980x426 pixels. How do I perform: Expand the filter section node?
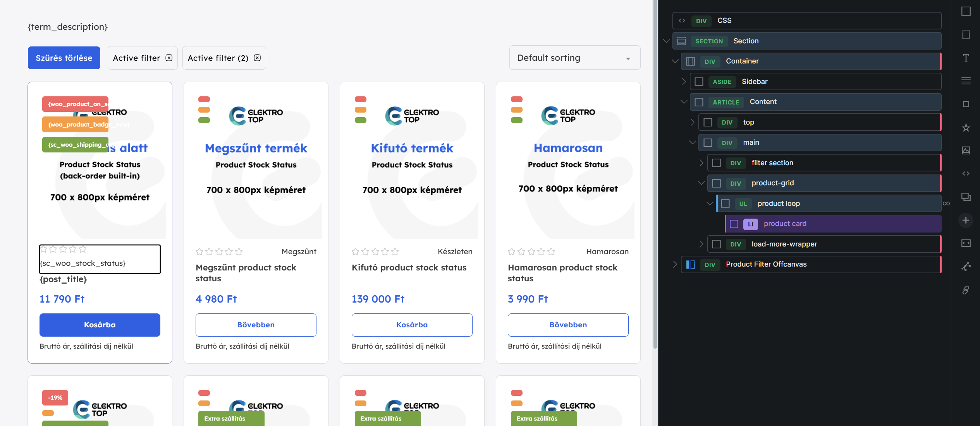click(701, 163)
